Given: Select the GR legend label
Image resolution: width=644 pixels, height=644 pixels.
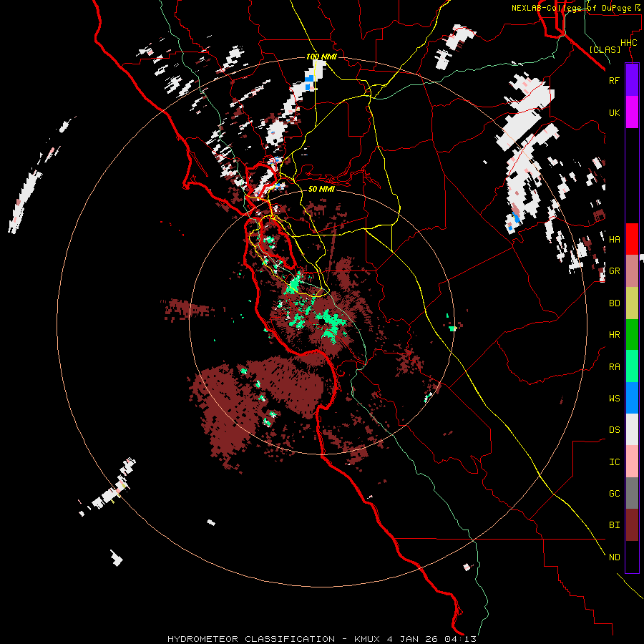Looking at the screenshot, I should pos(614,271).
